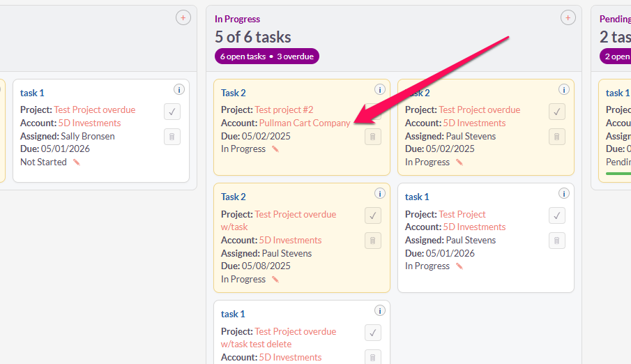The height and width of the screenshot is (364, 631).
Task: Mark Sally Bronsen's task 1 complete
Action: [172, 112]
